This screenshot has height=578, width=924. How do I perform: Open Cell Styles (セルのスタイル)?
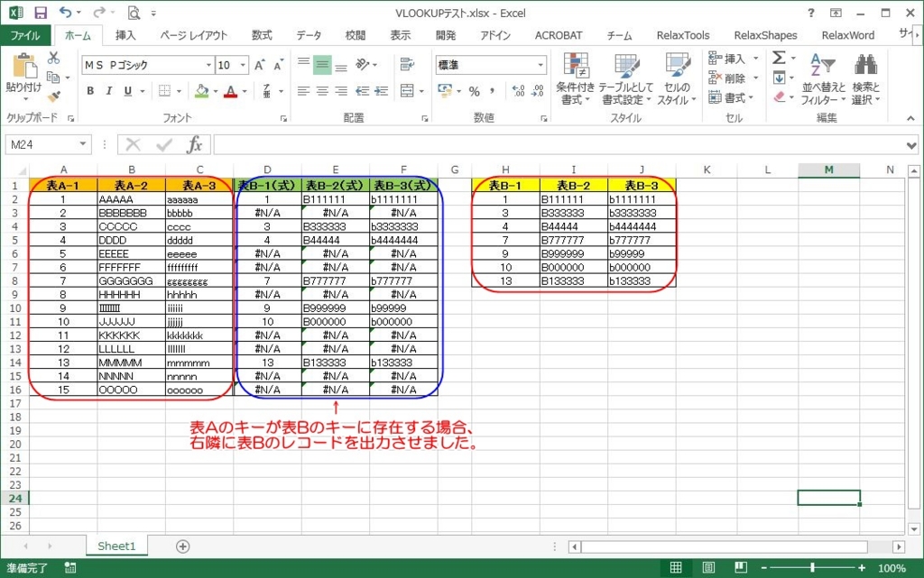point(677,78)
